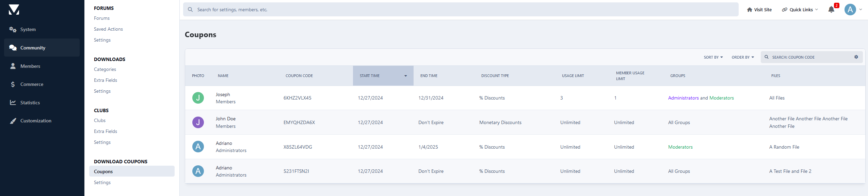
Task: Click Coupon Code column header
Action: pyautogui.click(x=299, y=76)
